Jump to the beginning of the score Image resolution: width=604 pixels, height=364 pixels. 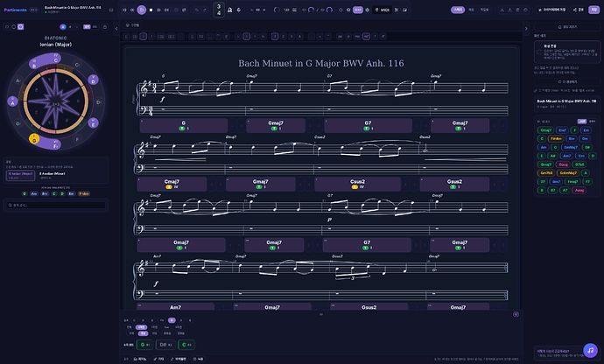tap(124, 10)
